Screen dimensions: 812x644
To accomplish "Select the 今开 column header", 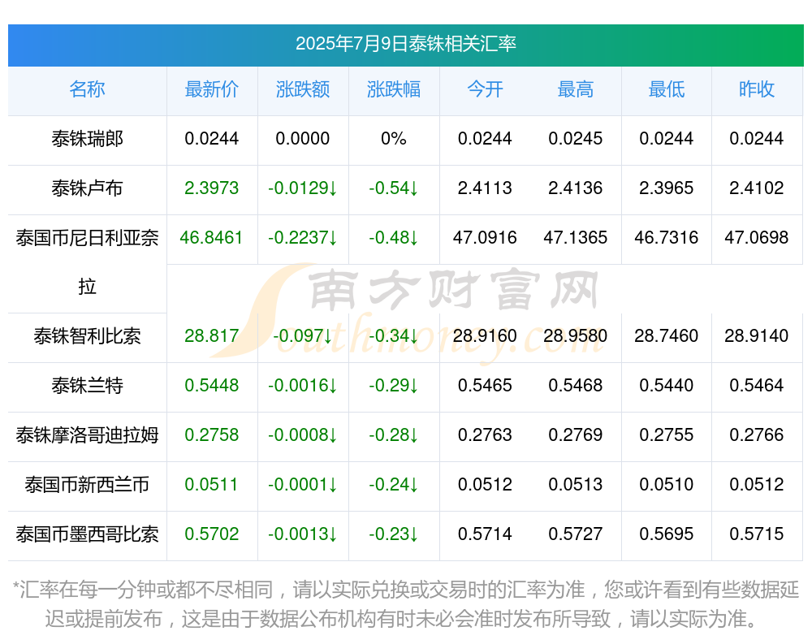I will [x=485, y=89].
